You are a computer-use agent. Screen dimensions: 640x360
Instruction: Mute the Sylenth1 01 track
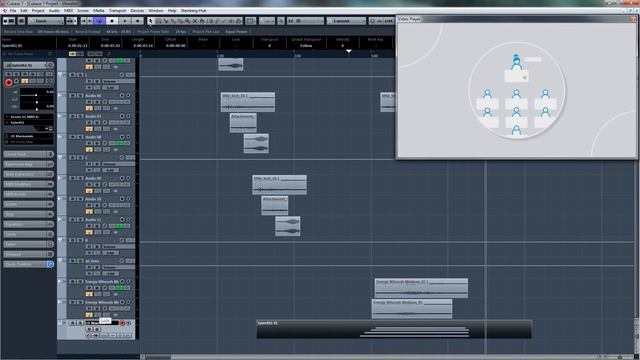click(73, 323)
